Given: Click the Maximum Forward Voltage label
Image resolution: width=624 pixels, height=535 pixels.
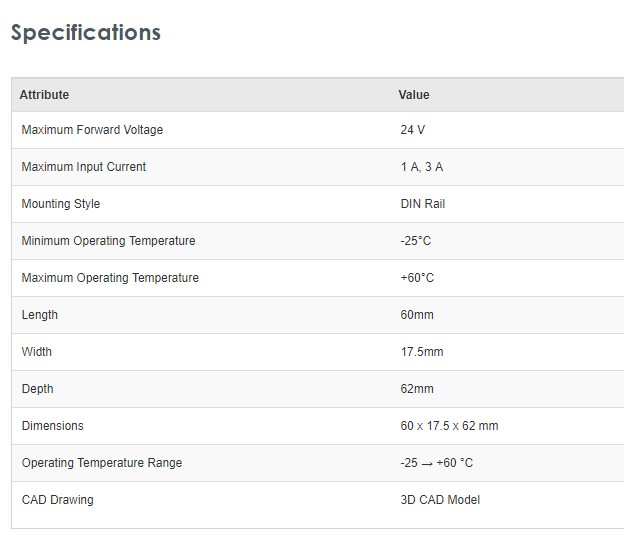Looking at the screenshot, I should (x=92, y=130).
